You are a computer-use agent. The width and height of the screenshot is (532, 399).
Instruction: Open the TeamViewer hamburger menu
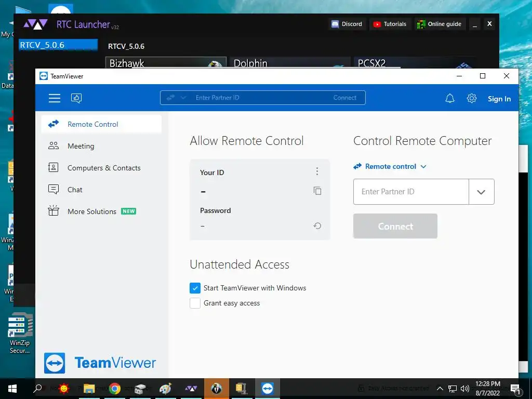54,98
